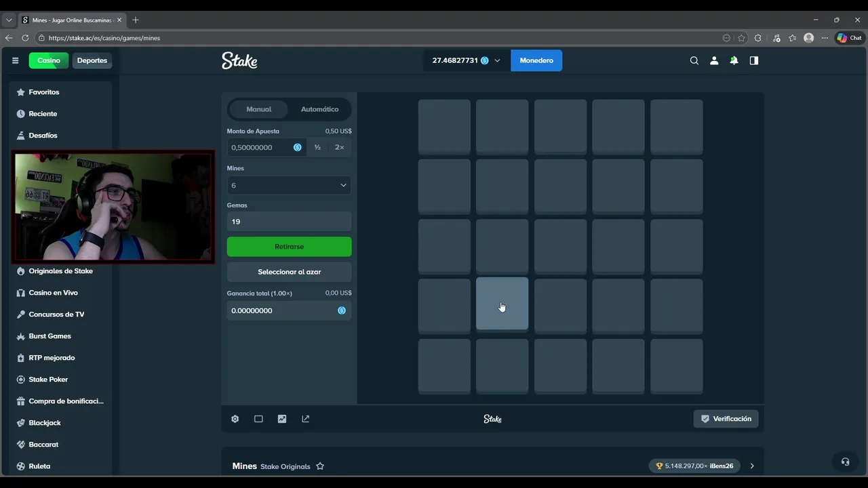Screen dimensions: 868x488
Task: Click the Monedero wallet button
Action: click(536, 60)
